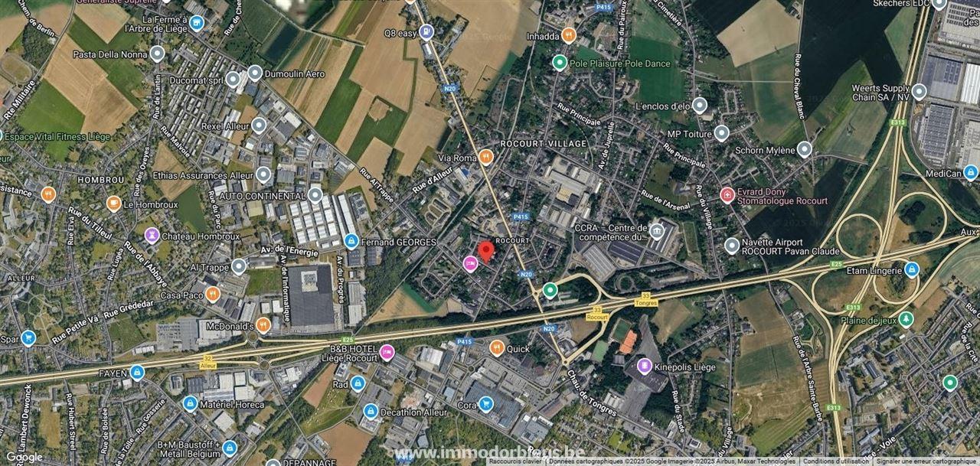
Task: Select the Plaine de jeux park marker
Action: [x=906, y=319]
